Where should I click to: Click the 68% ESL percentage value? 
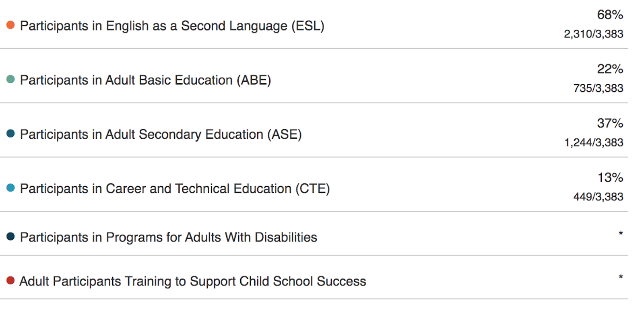pos(610,15)
